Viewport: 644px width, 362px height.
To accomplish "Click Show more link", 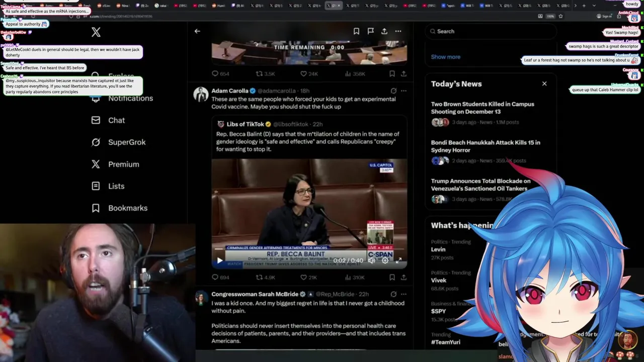I will pos(445,57).
